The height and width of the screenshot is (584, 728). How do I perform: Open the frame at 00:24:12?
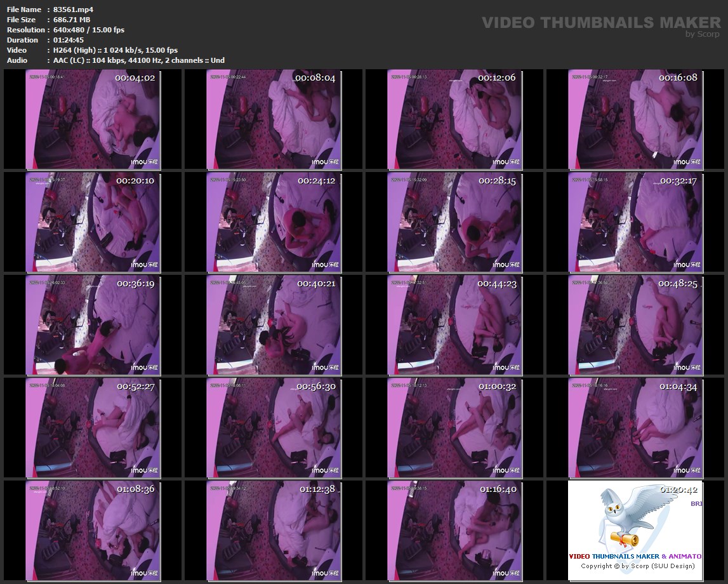click(274, 222)
